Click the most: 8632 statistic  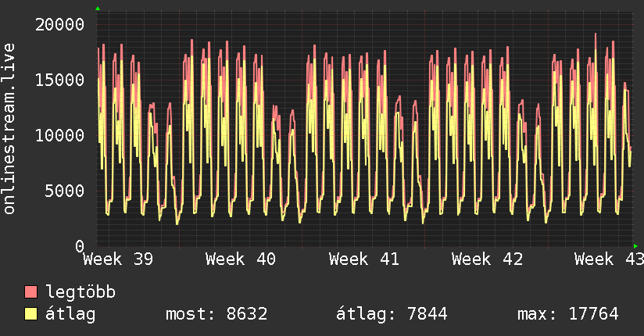pyautogui.click(x=216, y=314)
